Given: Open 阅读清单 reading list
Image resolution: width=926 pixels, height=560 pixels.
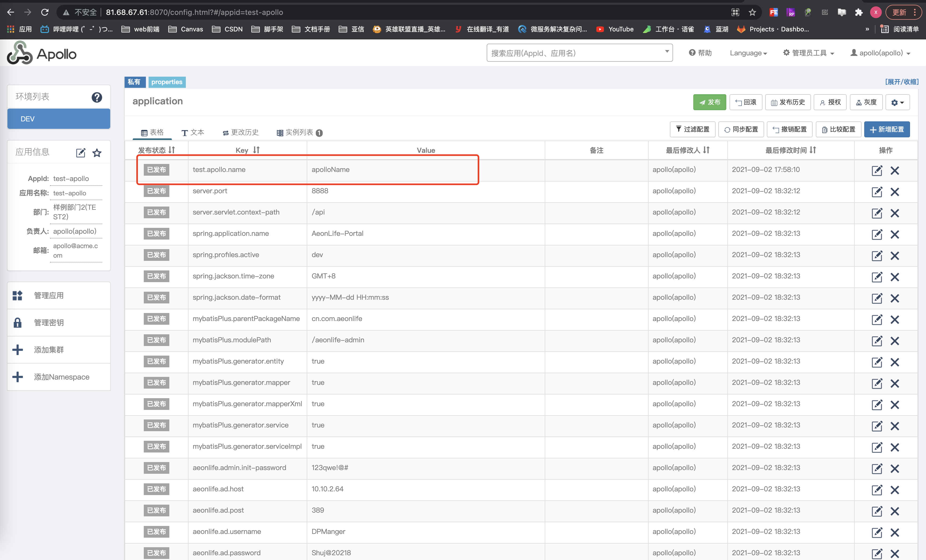Looking at the screenshot, I should click(x=899, y=29).
